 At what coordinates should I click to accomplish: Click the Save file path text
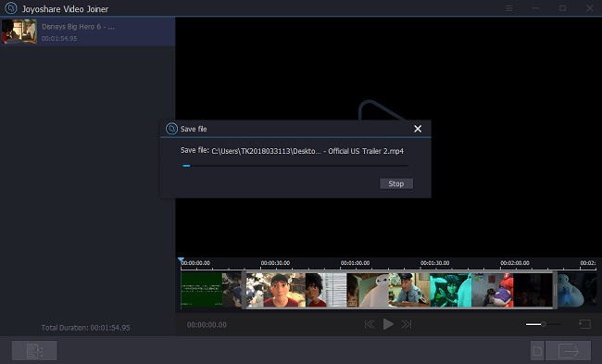pyautogui.click(x=307, y=151)
